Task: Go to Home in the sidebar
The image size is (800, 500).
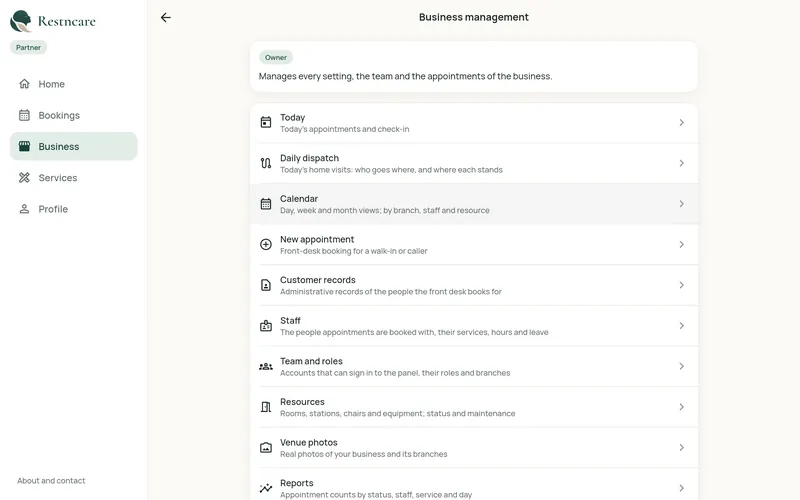Action: (x=73, y=84)
